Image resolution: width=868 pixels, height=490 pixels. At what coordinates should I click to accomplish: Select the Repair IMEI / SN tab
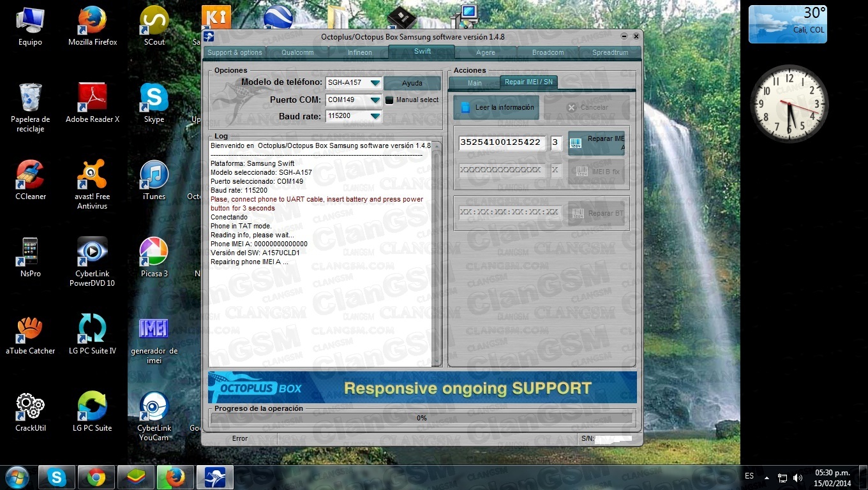click(529, 82)
